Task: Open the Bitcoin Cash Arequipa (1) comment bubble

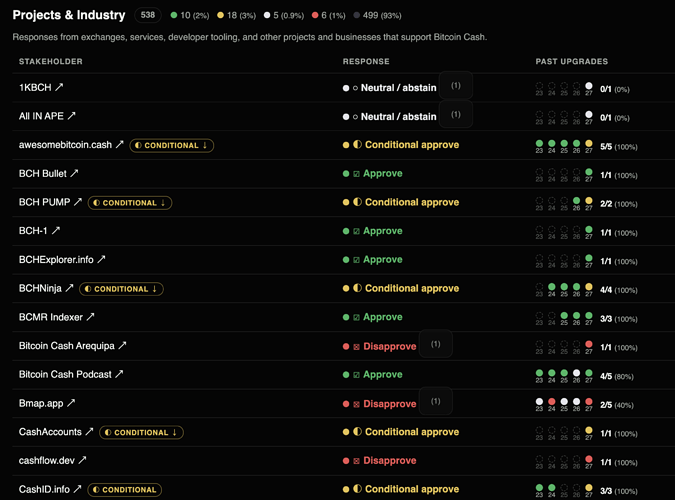Action: pyautogui.click(x=436, y=344)
